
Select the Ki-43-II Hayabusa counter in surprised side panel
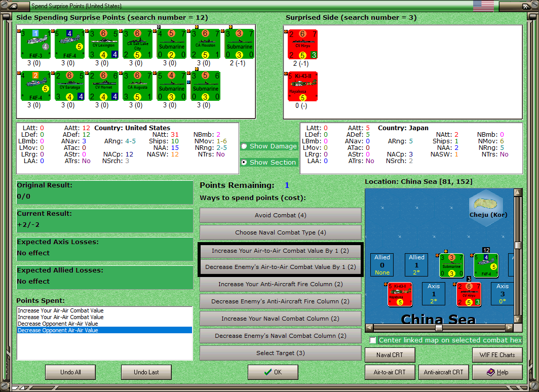302,86
